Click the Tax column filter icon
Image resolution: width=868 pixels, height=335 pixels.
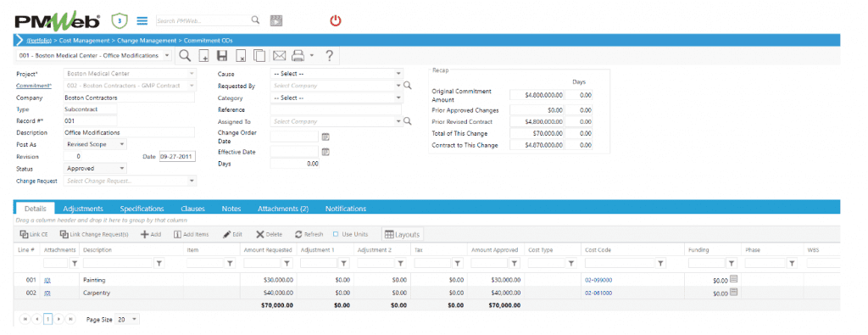[x=458, y=264]
